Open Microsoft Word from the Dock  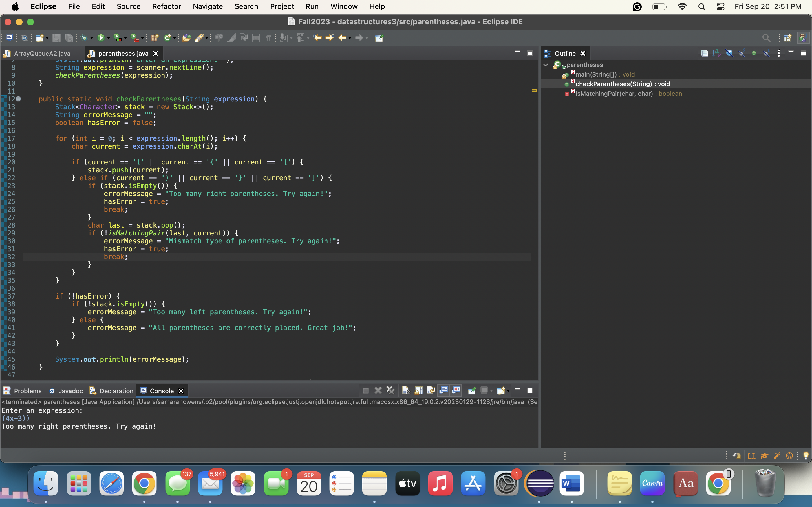click(572, 483)
